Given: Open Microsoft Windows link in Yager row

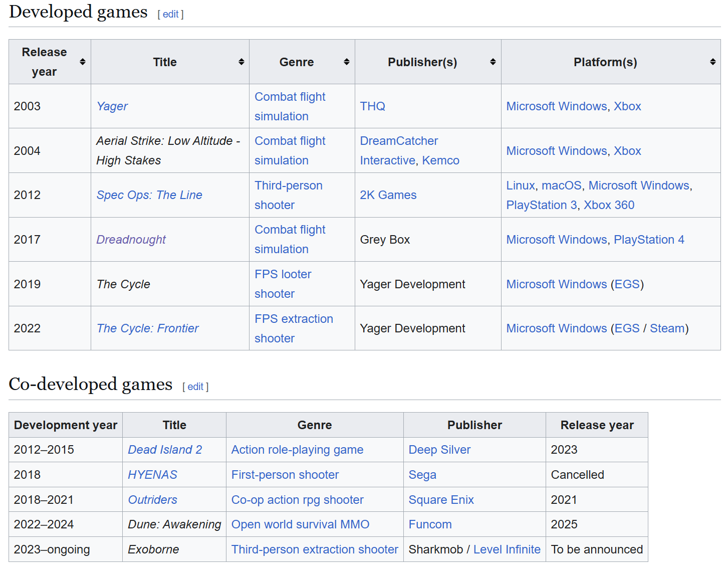Looking at the screenshot, I should click(557, 106).
